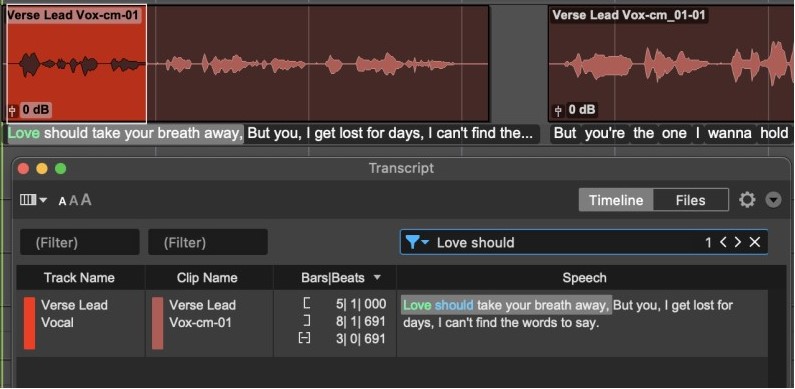Select the medium text size A
Image resolution: width=795 pixels, height=389 pixels.
tap(74, 201)
